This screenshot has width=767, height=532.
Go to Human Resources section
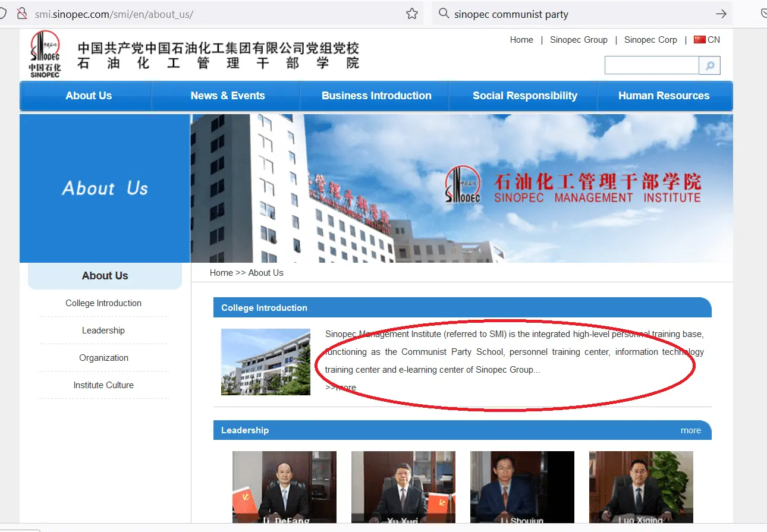664,96
